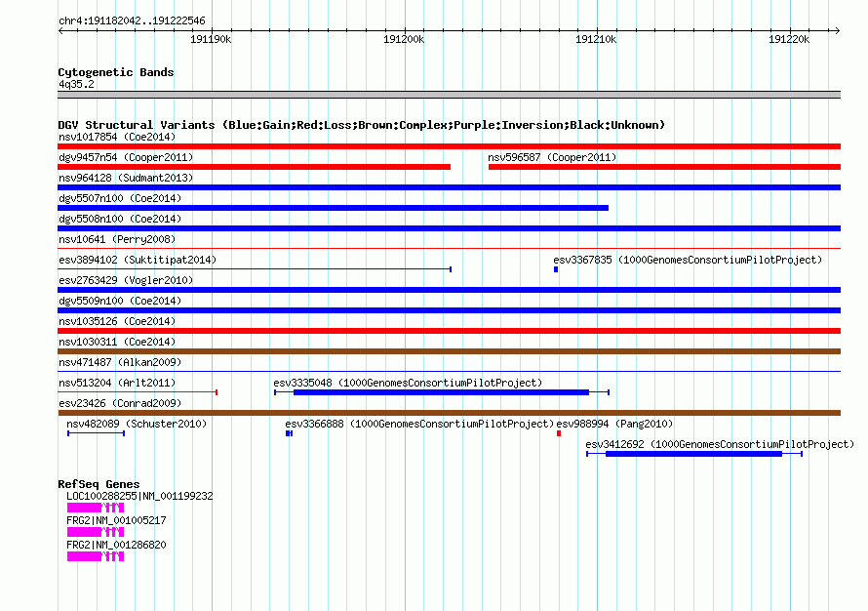Click the esv3412692 thick blue variant bar

pyautogui.click(x=693, y=454)
